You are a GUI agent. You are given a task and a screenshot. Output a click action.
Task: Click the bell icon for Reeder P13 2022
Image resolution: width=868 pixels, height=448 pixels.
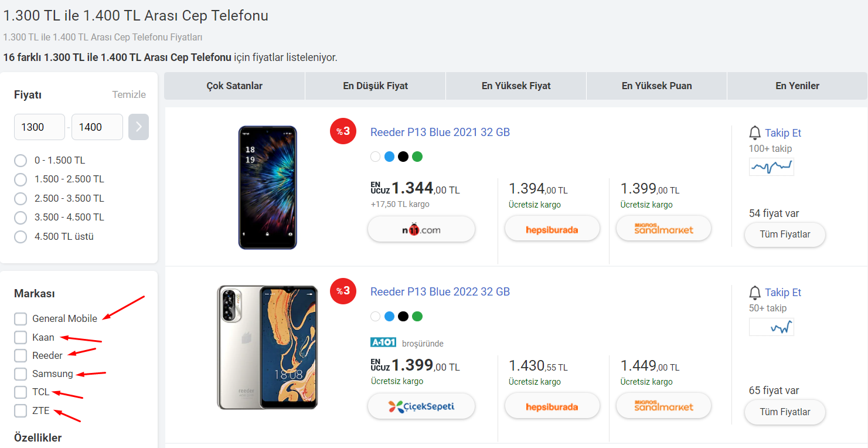tap(755, 292)
